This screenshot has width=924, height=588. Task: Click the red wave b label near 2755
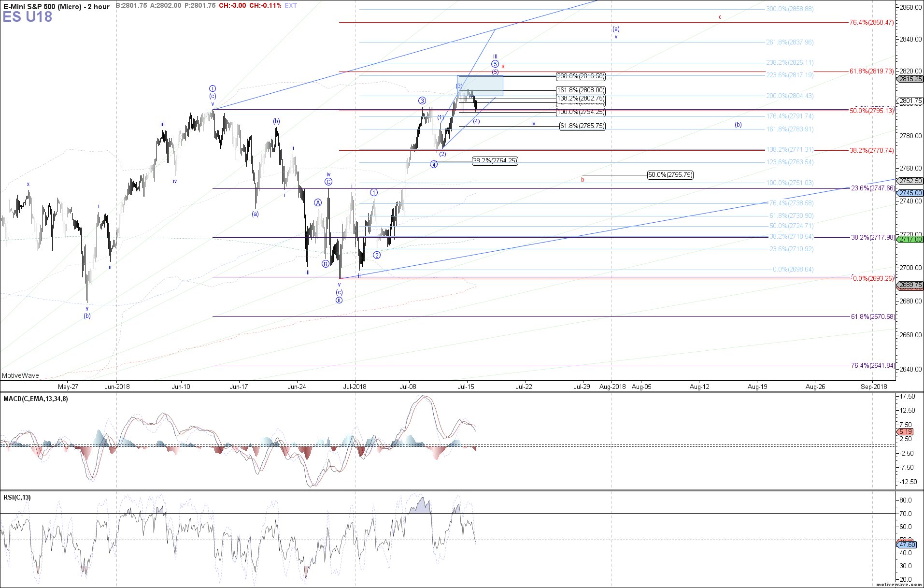583,180
